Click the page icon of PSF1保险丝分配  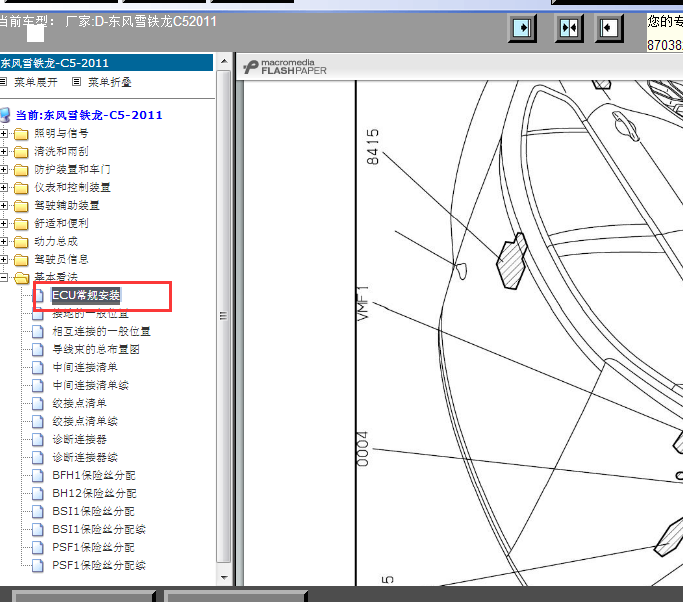(x=38, y=548)
